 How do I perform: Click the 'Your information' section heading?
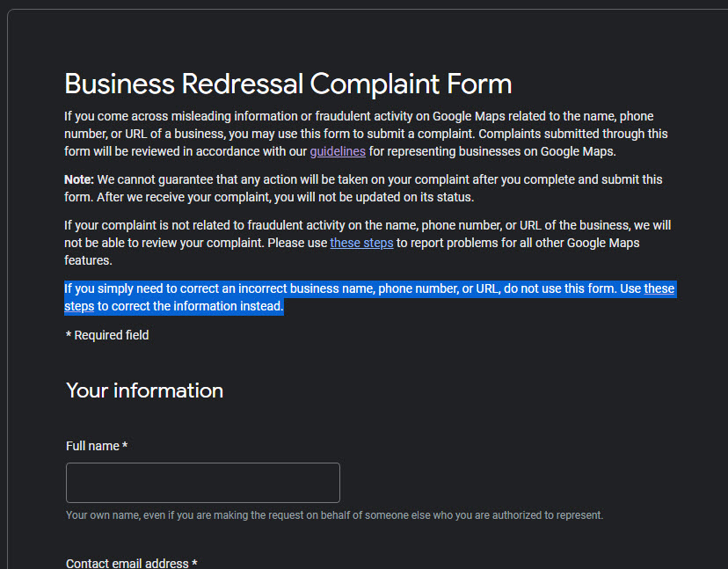tap(144, 390)
